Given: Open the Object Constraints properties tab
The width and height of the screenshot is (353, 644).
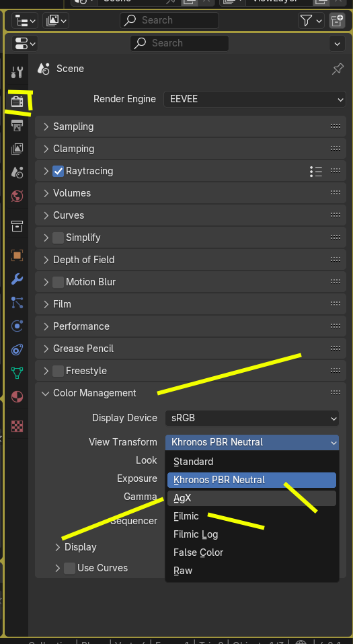Looking at the screenshot, I should [x=17, y=350].
